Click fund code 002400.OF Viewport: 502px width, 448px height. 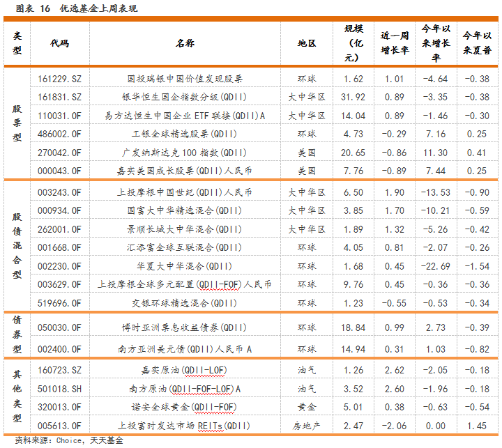pyautogui.click(x=59, y=349)
